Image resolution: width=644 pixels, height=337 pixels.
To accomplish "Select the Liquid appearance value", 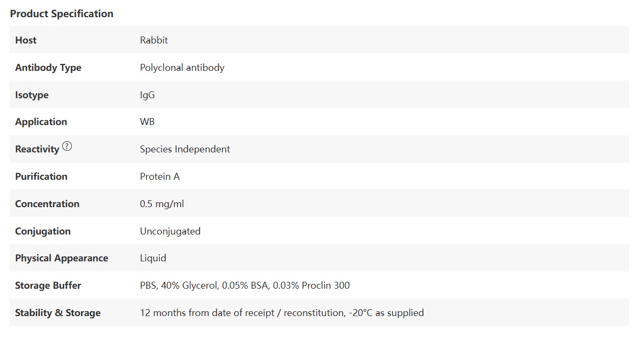I will (x=153, y=258).
